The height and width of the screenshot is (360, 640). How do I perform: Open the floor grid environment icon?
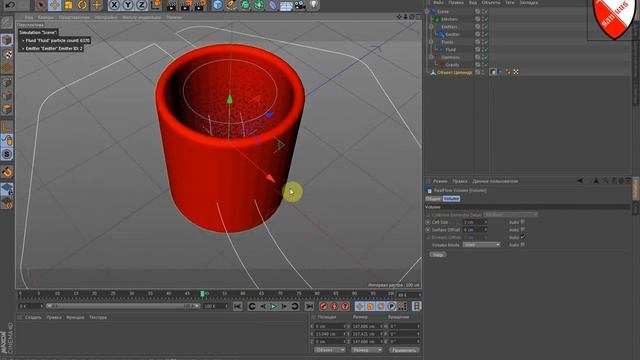(286, 5)
